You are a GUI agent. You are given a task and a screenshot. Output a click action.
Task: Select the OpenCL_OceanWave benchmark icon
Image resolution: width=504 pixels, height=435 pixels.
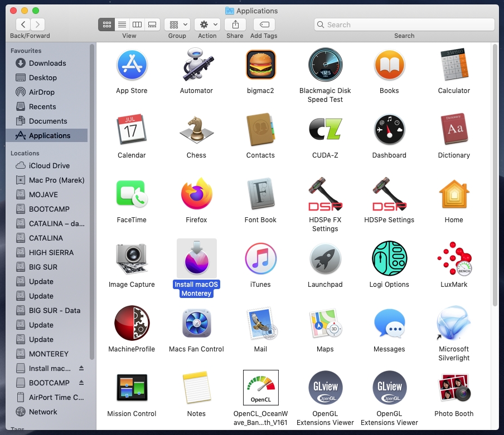click(261, 388)
